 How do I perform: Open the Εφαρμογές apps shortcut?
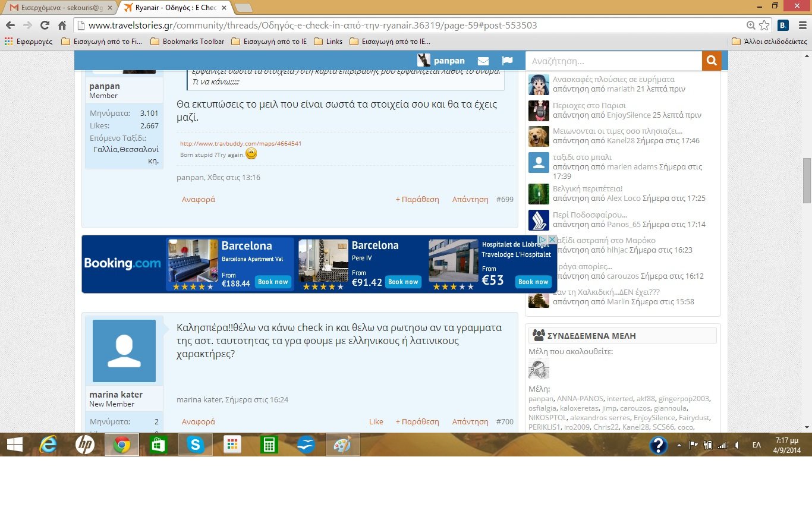pyautogui.click(x=29, y=42)
